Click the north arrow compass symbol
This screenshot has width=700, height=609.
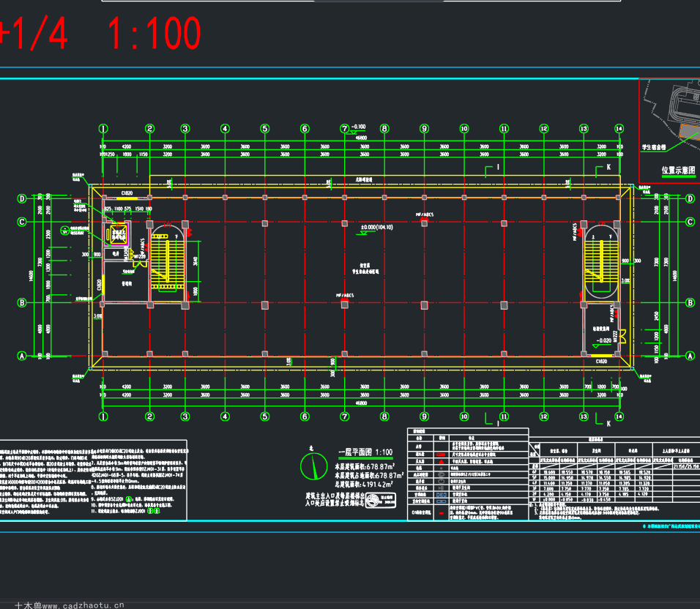click(x=314, y=466)
